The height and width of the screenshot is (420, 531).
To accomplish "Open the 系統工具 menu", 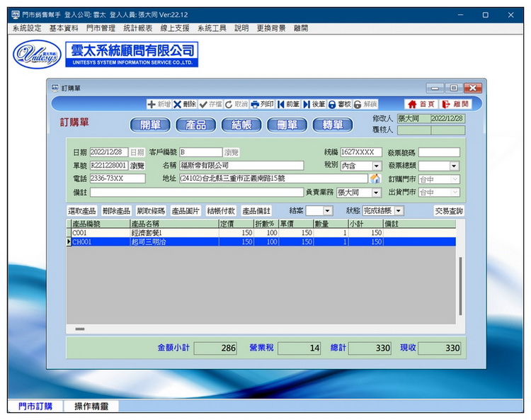I will pos(212,28).
